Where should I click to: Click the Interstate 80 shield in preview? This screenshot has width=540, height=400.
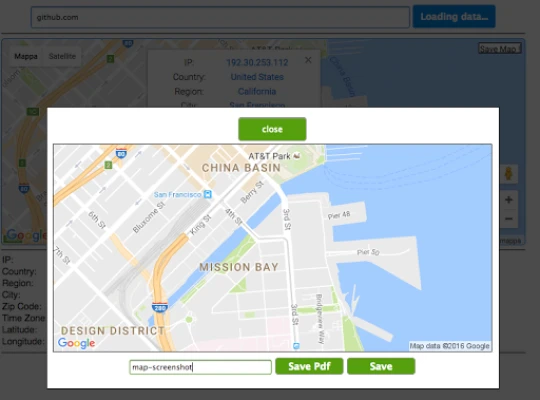pyautogui.click(x=121, y=152)
